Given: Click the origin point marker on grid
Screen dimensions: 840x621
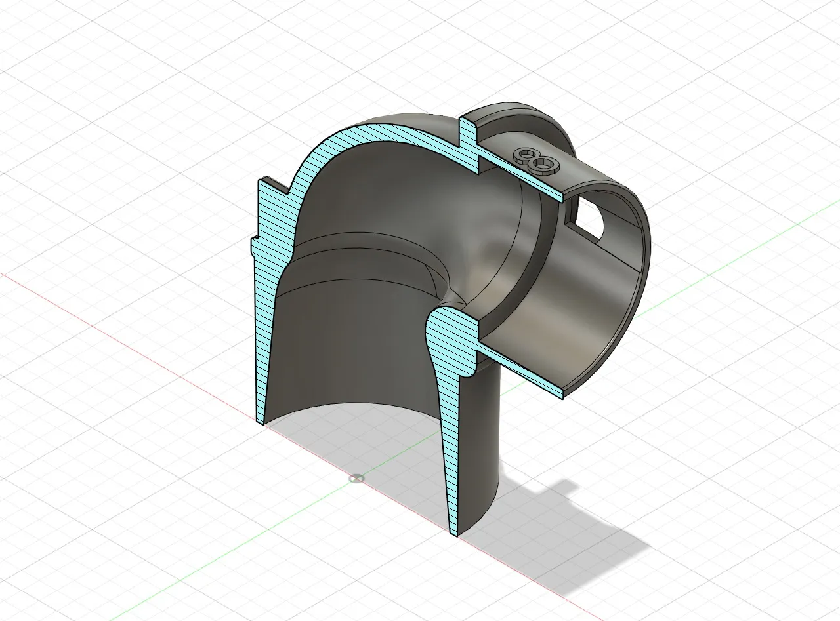Looking at the screenshot, I should point(356,478).
